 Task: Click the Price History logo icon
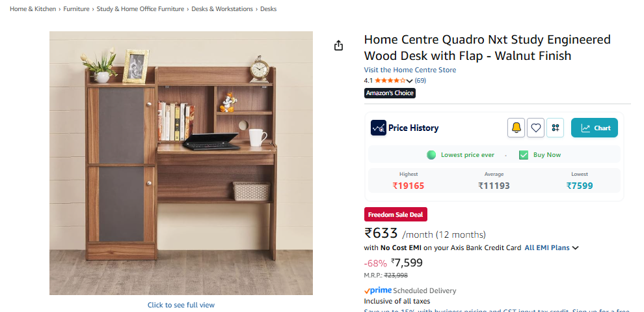click(x=378, y=128)
